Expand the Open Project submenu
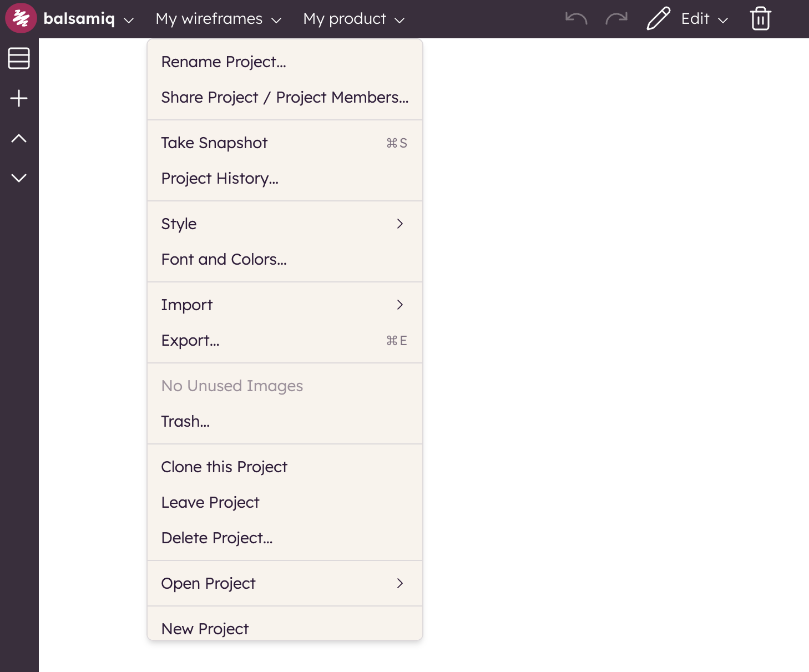The width and height of the screenshot is (809, 672). coord(400,583)
